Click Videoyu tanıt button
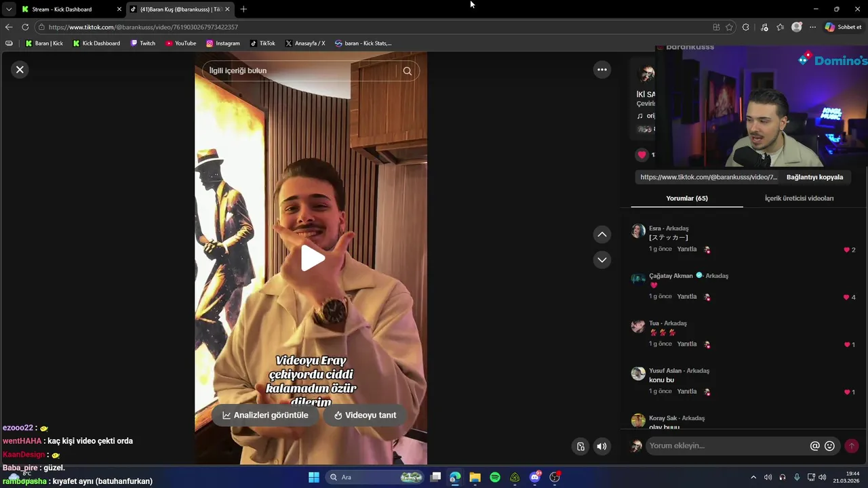Screen dimensions: 868x488 365,415
